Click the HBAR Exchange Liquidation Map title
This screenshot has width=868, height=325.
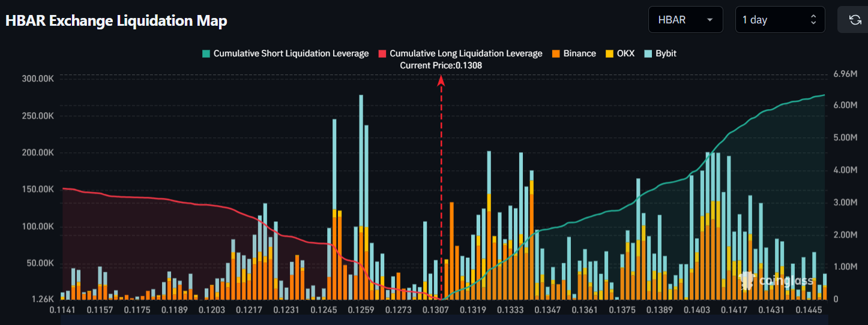116,20
